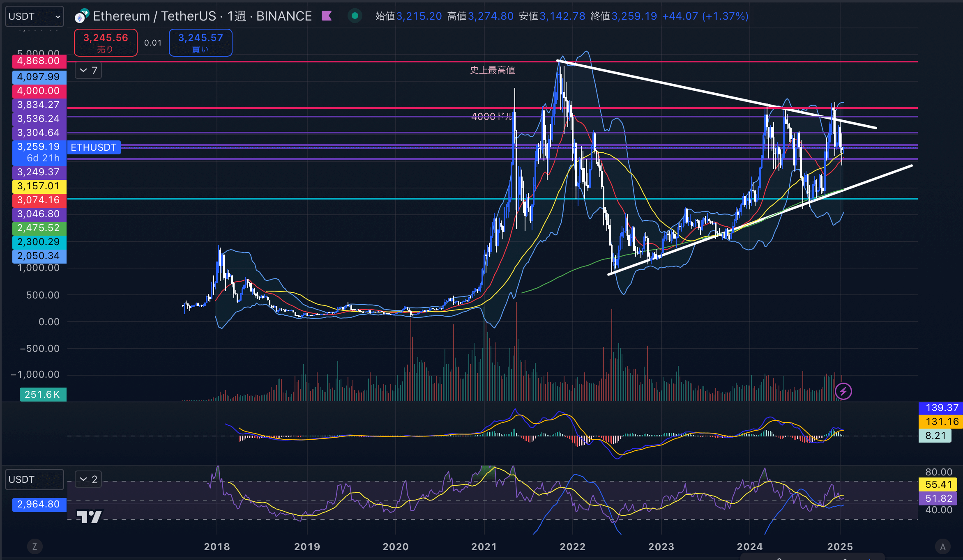Screen dimensions: 963x560
Task: Click the 2,050.34 blue price label
Action: (x=39, y=256)
